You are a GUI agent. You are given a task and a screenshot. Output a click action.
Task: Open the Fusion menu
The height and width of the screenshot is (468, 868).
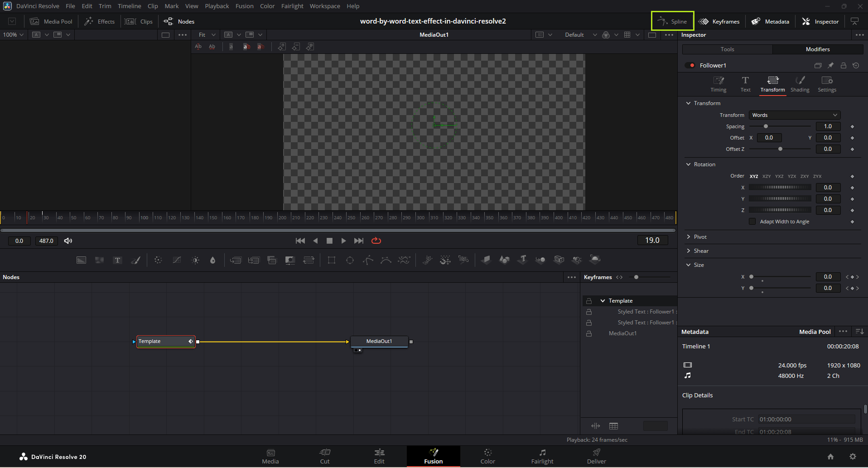244,6
